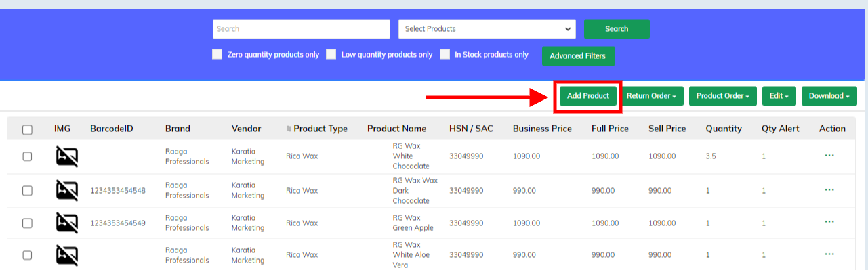Open the three-dot action menu for RG Wax White Aloe Vera
The image size is (868, 270).
[829, 254]
